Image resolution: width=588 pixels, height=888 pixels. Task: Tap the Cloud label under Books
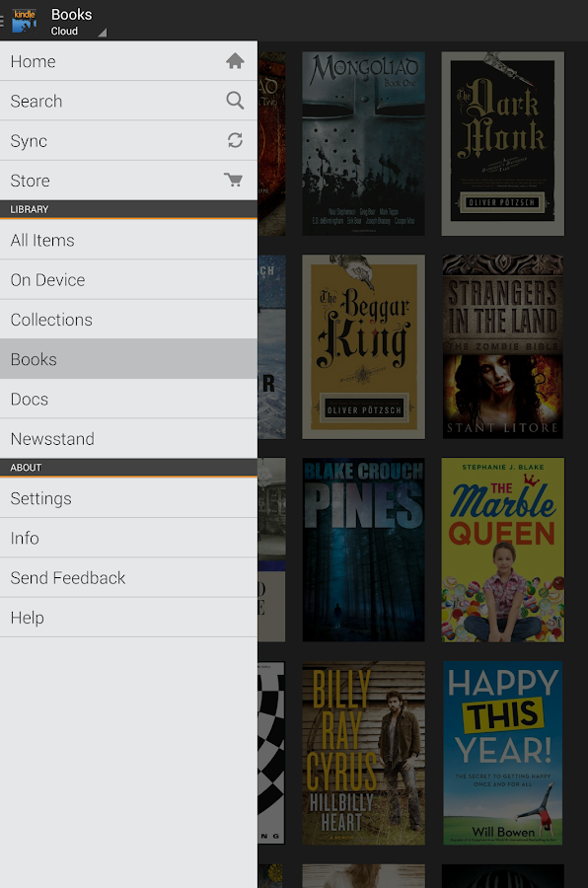click(64, 32)
